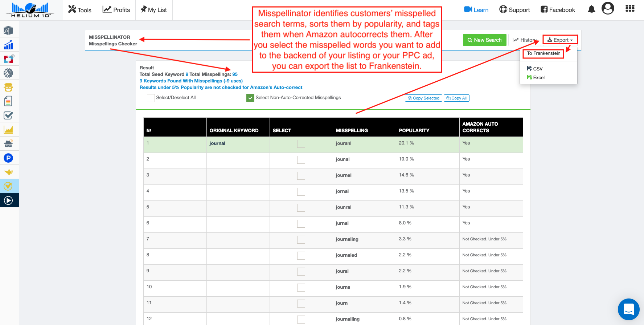Check the select box for jurnal
This screenshot has height=325, width=644.
[301, 224]
